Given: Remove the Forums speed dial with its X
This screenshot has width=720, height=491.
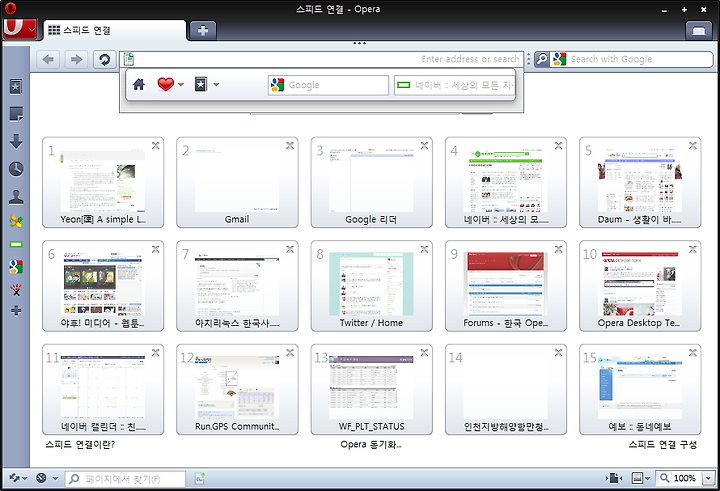Looking at the screenshot, I should point(558,249).
